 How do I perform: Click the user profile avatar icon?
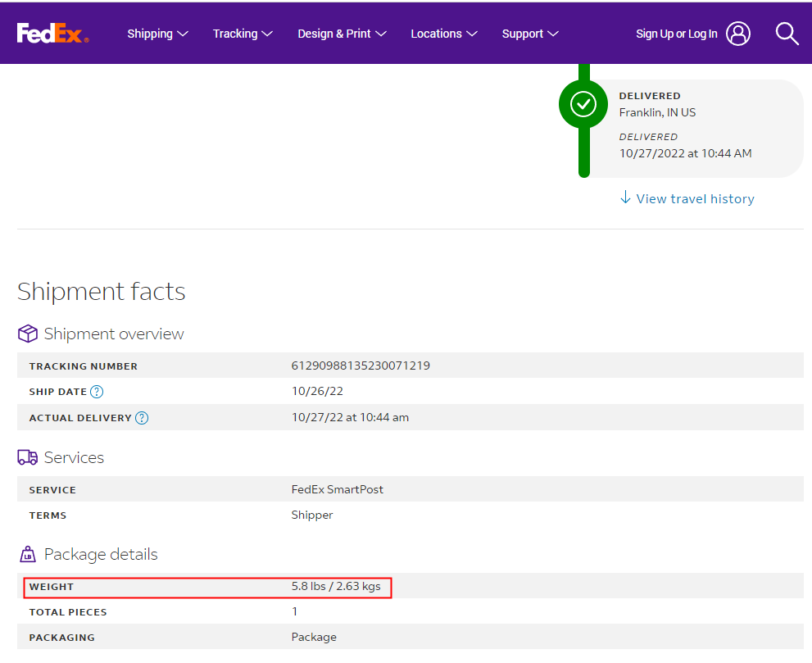pyautogui.click(x=737, y=34)
